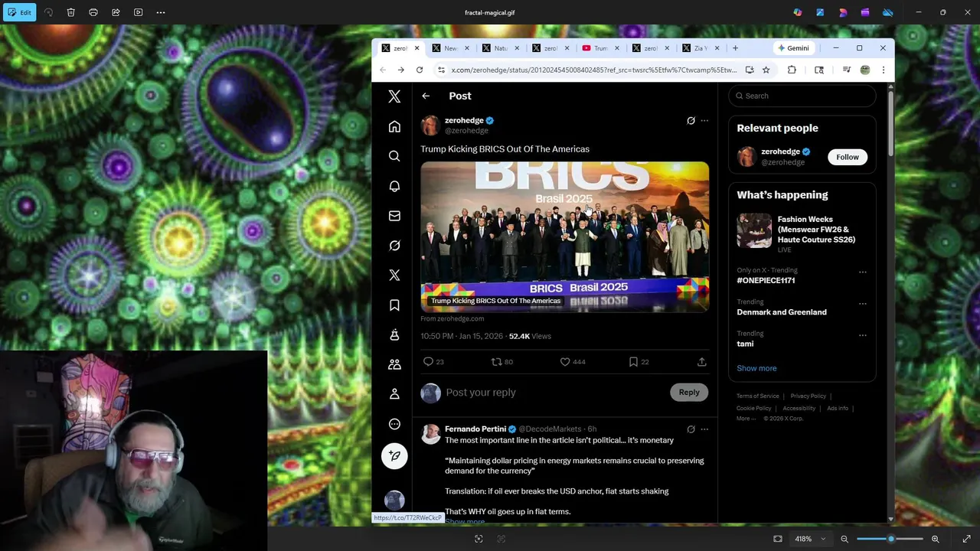This screenshot has height=551, width=980.
Task: Open Chrome extensions puzzle icon
Action: pyautogui.click(x=792, y=70)
